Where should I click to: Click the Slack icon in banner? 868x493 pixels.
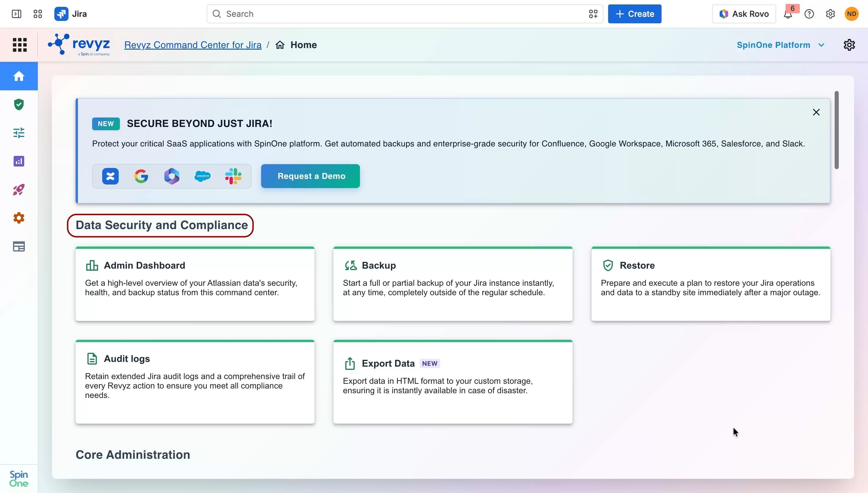[x=233, y=176]
